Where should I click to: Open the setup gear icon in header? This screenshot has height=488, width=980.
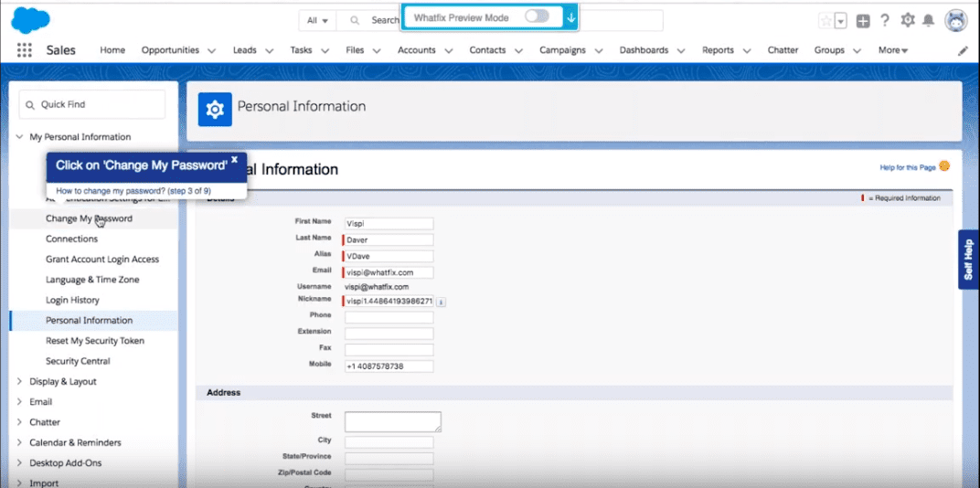pos(908,20)
